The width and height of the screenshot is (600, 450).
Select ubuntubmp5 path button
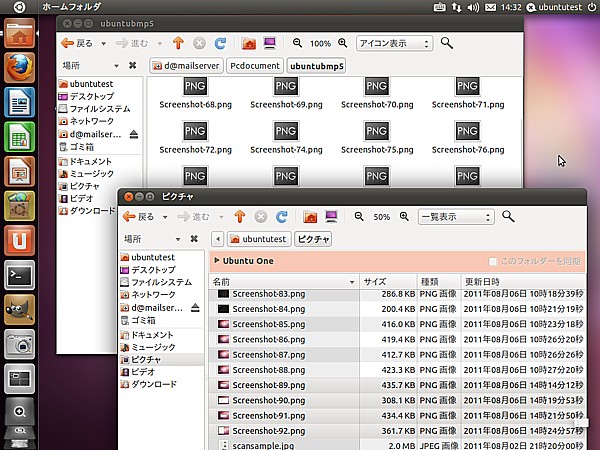click(316, 66)
